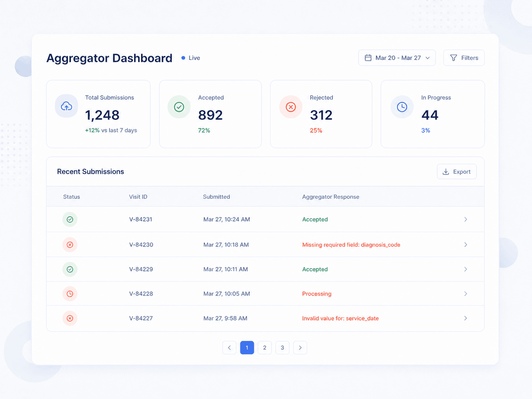Expand the V-84231 row chevron
Viewport: 532px width, 399px height.
[x=465, y=219]
